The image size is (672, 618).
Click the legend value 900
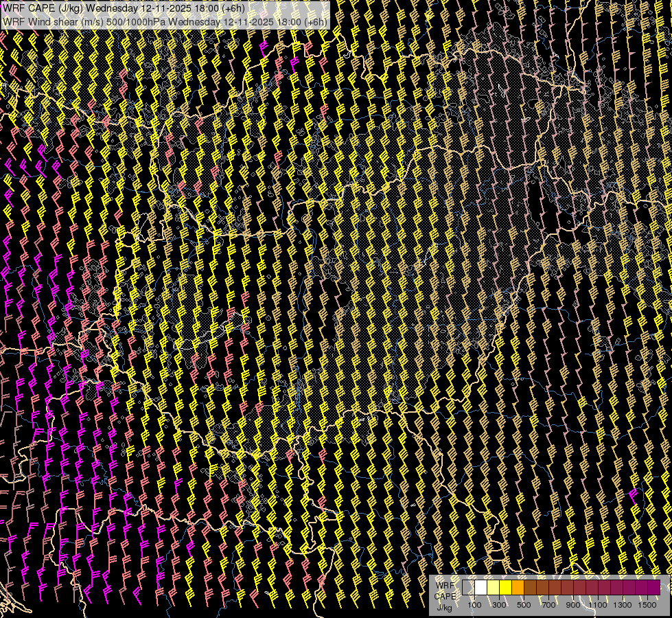tap(573, 605)
